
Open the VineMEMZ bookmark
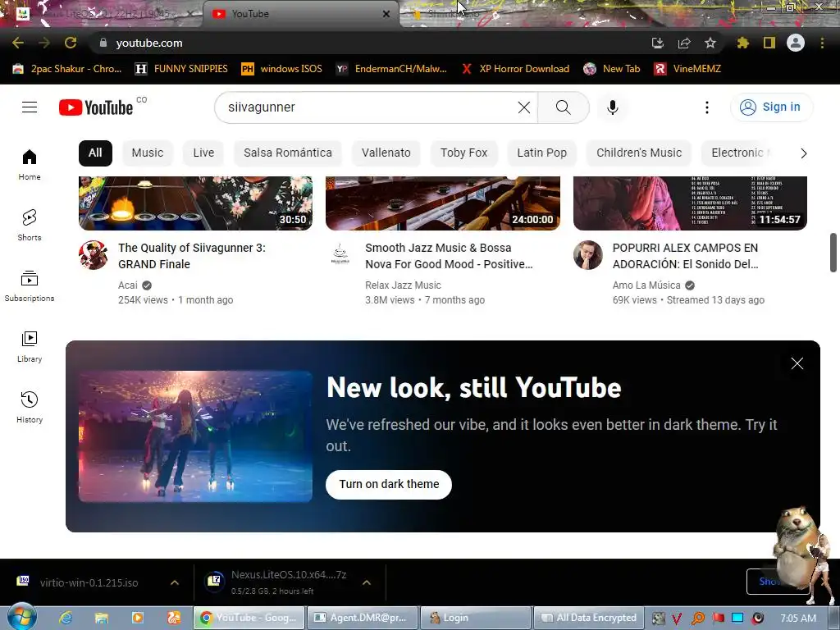tap(688, 69)
